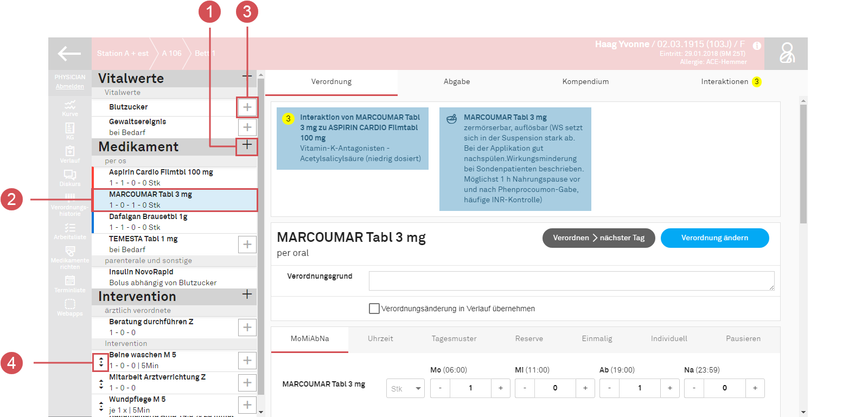868x417 pixels.
Task: Open the Kompendium tab
Action: (x=585, y=82)
